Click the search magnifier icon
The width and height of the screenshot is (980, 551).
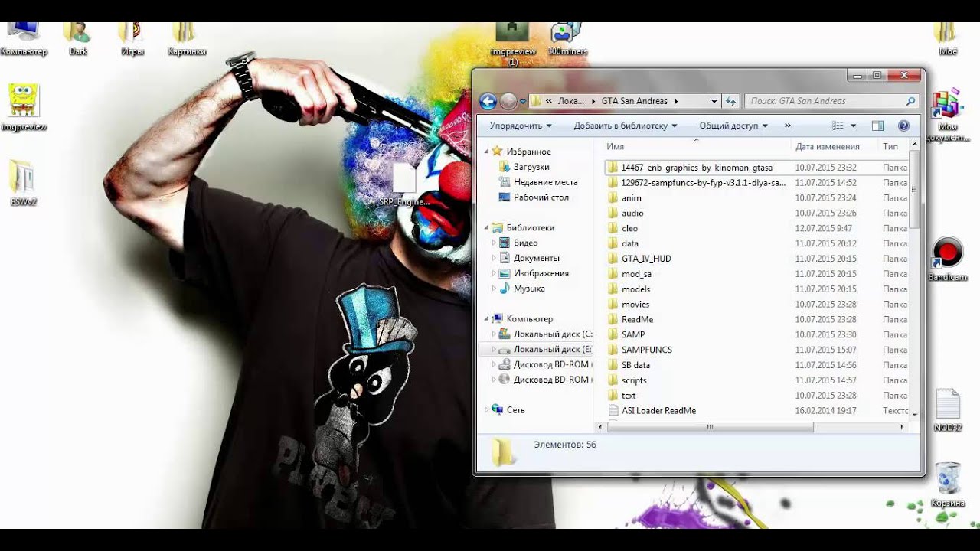[910, 101]
